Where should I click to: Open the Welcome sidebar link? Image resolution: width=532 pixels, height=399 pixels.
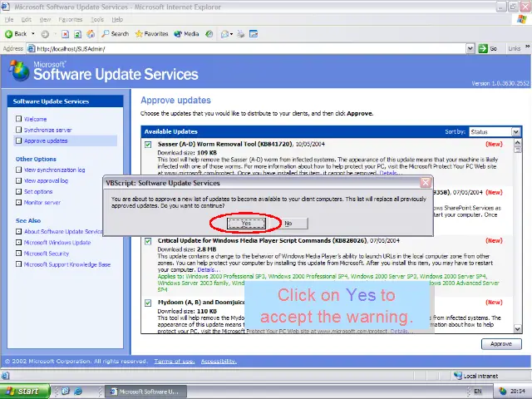35,119
